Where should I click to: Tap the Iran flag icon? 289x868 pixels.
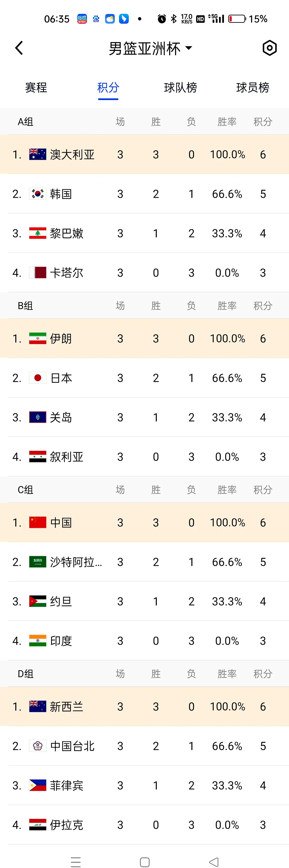click(x=37, y=338)
